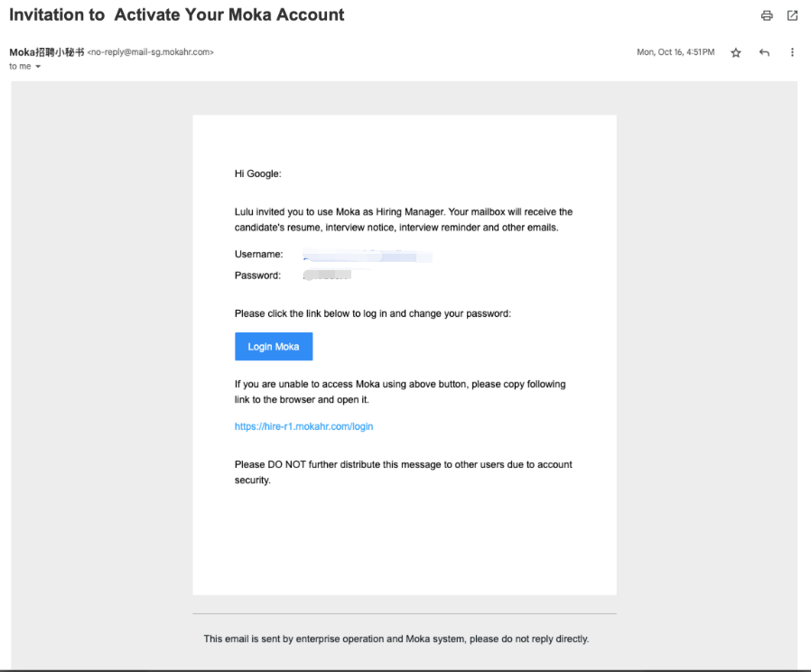Click the "If you are unable to access Moka" paragraph
Image resolution: width=811 pixels, height=672 pixels.
pyautogui.click(x=399, y=391)
